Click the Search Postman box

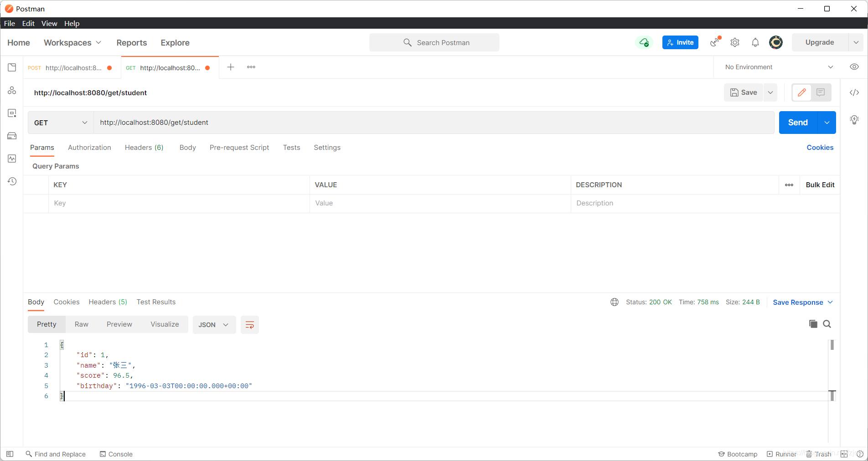pyautogui.click(x=434, y=42)
